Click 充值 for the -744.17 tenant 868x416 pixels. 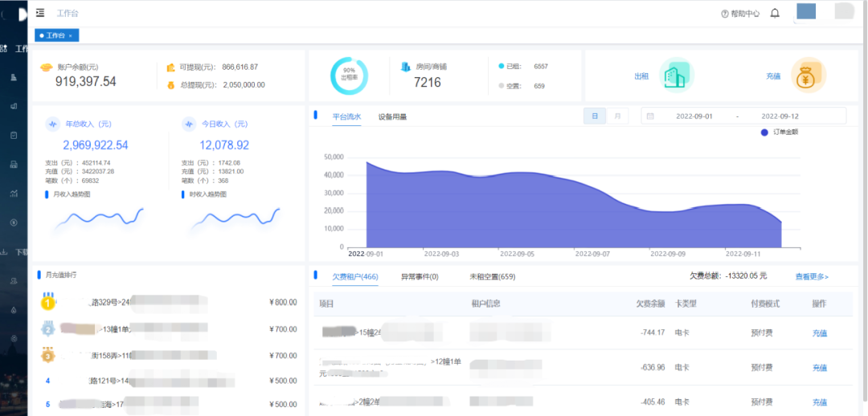coord(819,333)
